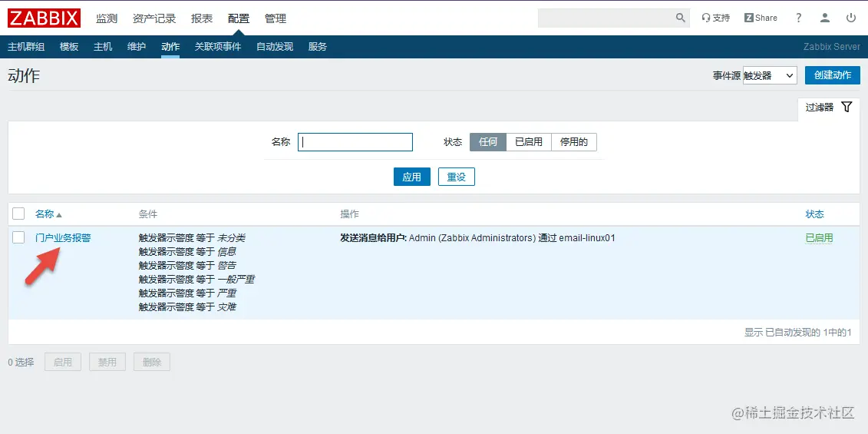This screenshot has height=434, width=868.
Task: Click the 显示 已自动发现的 1中的1 text
Action: click(x=797, y=332)
